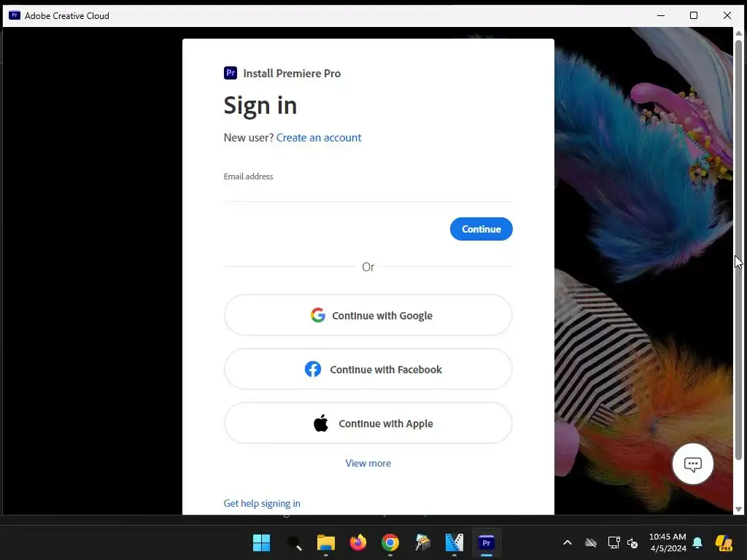Click the Sign in heading
This screenshot has width=747, height=560.
260,106
